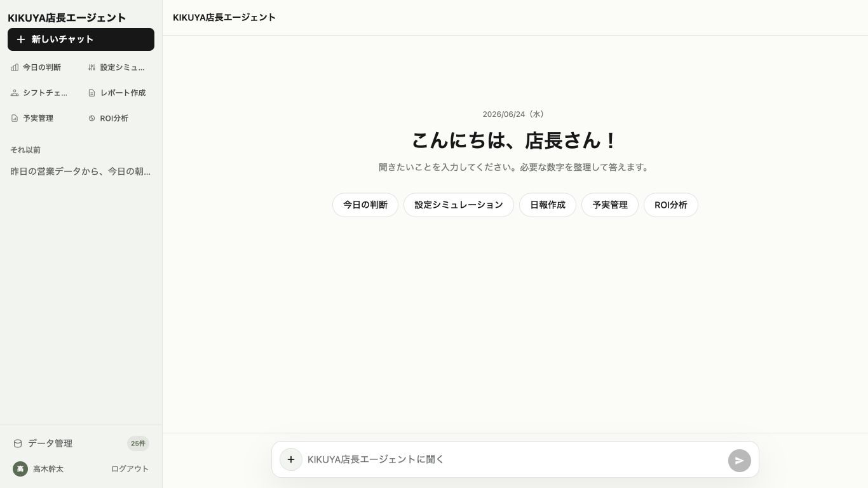Image resolution: width=868 pixels, height=488 pixels.
Task: Click the ROI分析 icon in the sidebar
Action: [92, 118]
